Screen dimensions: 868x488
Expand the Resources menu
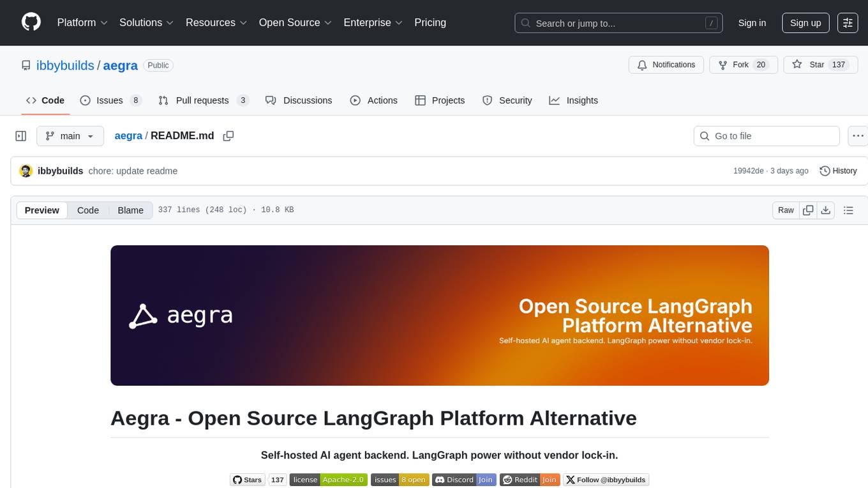216,22
